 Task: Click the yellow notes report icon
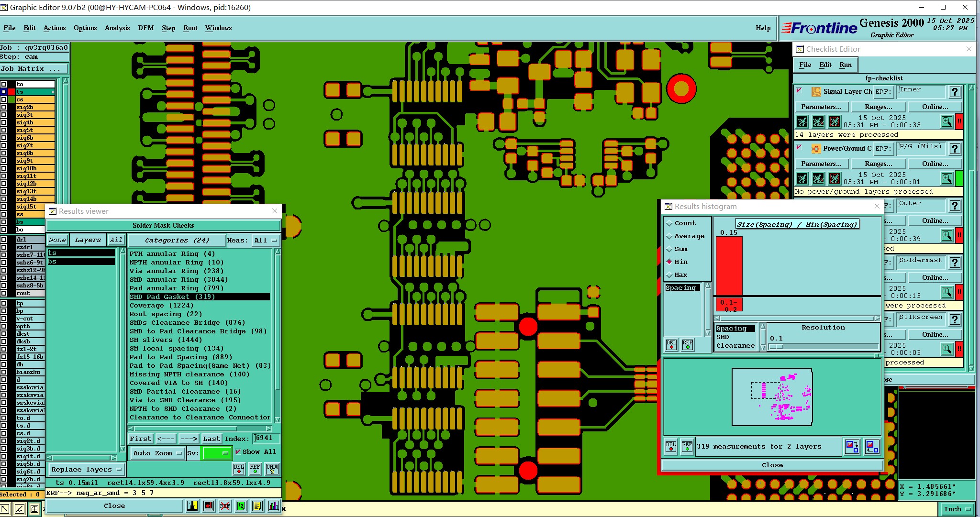pos(257,506)
